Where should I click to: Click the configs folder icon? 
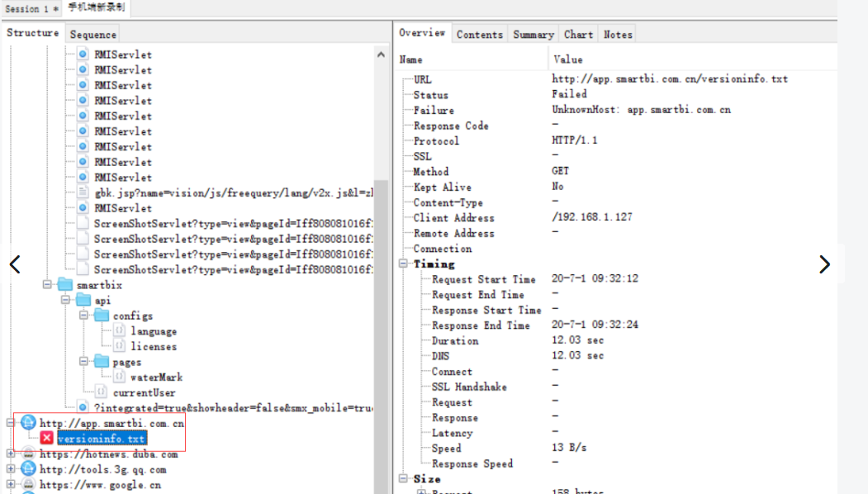click(x=102, y=315)
